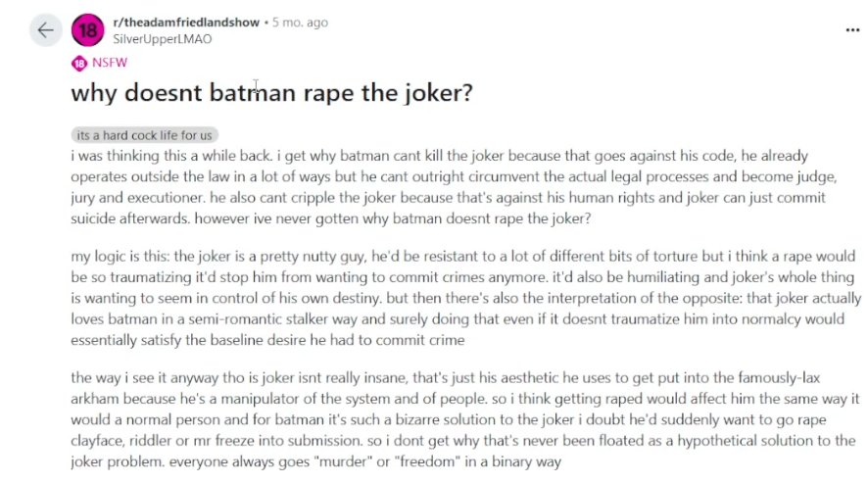Visit the r/theadamfriedlandshow subreddit link

tap(186, 23)
